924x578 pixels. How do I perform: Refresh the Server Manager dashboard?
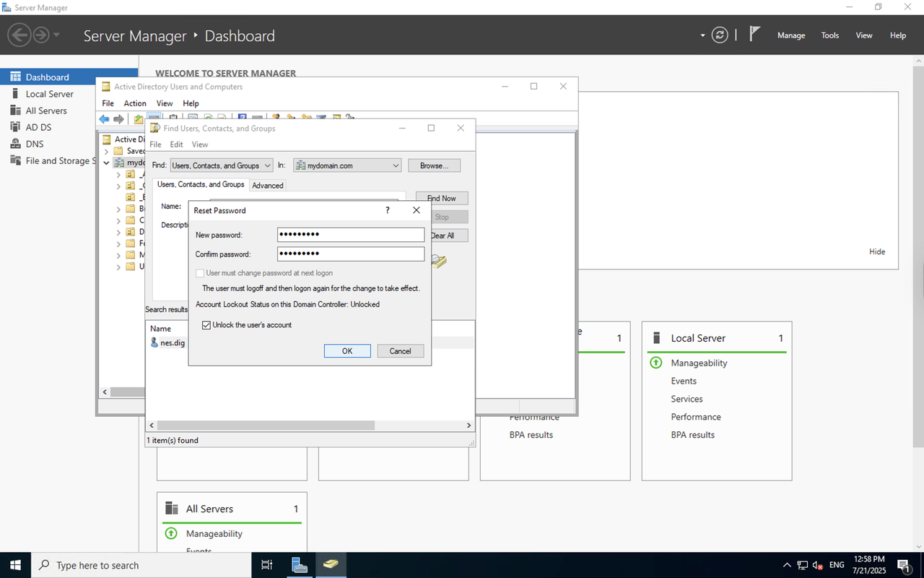click(x=720, y=35)
